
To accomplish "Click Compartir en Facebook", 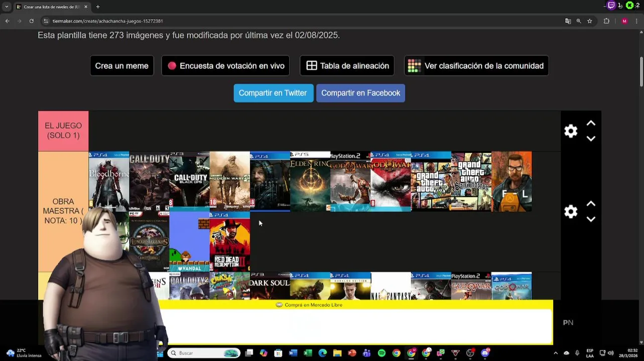I will click(x=360, y=93).
